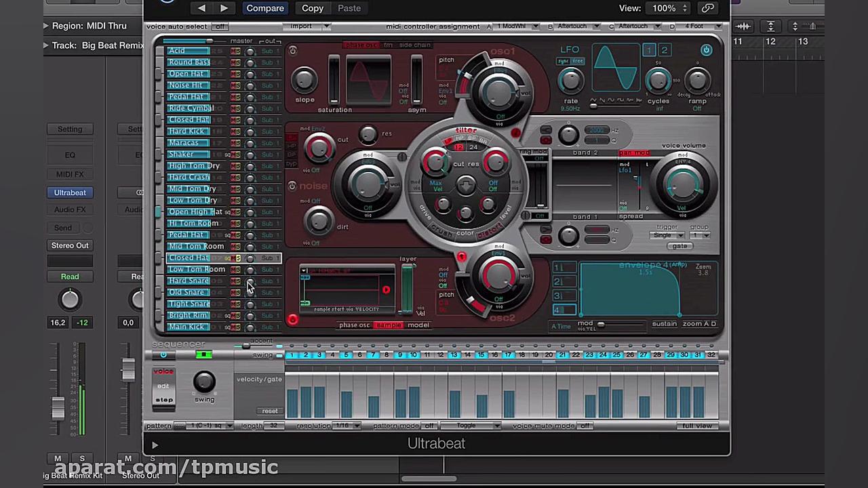Toggle the osc2 red power button
The width and height of the screenshot is (868, 488).
tap(293, 319)
